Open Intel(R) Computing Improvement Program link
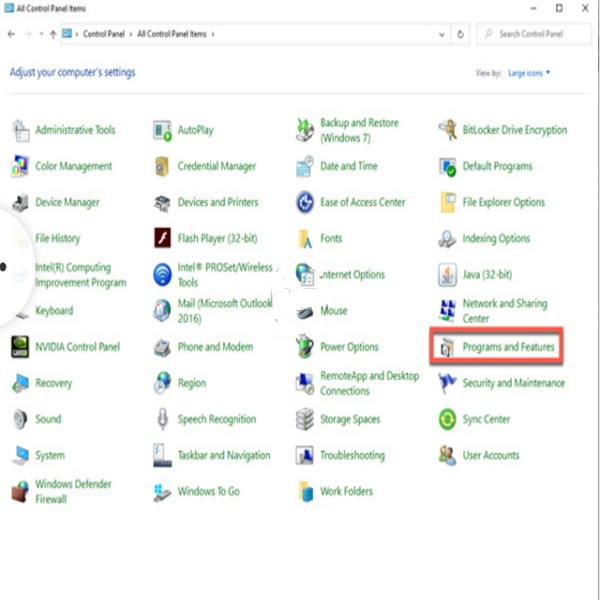600x600 pixels. pyautogui.click(x=80, y=275)
